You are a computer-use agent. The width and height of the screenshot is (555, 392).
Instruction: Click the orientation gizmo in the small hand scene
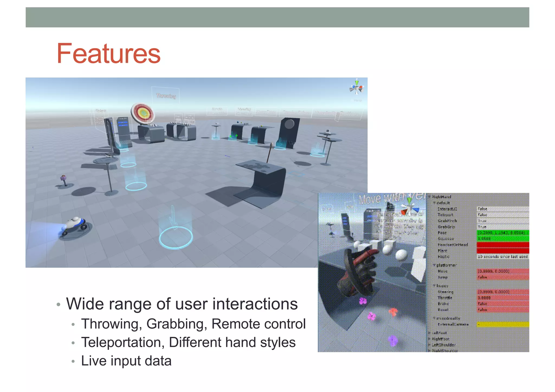[x=410, y=208]
